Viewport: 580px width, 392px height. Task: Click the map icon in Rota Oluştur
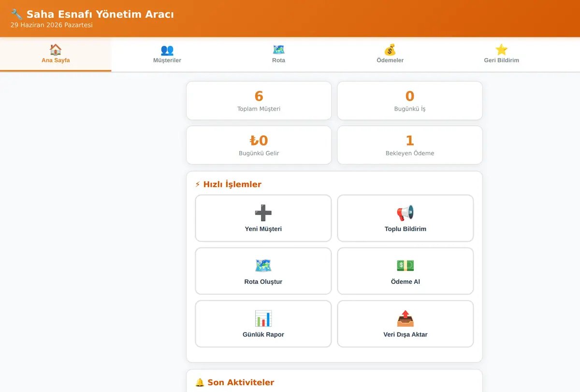pos(263,265)
